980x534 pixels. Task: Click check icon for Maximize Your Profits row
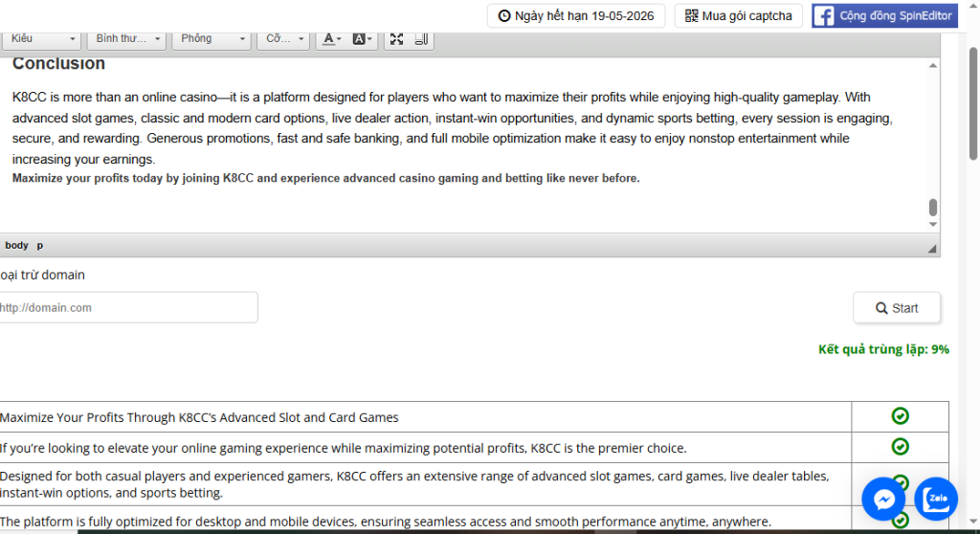click(900, 416)
